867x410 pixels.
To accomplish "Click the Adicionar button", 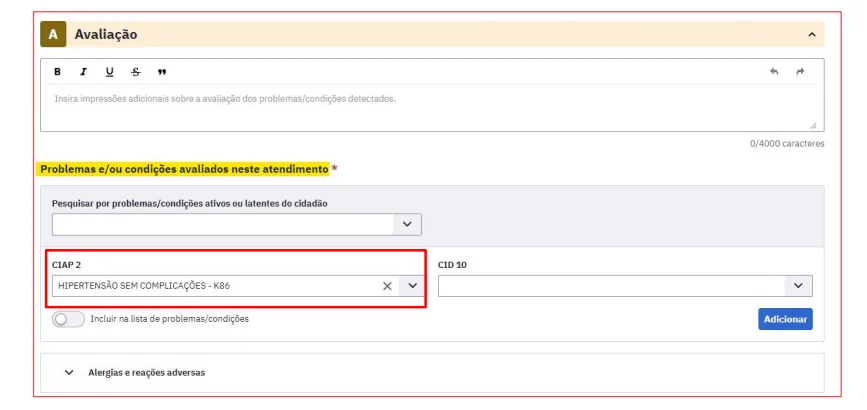I will coord(785,319).
